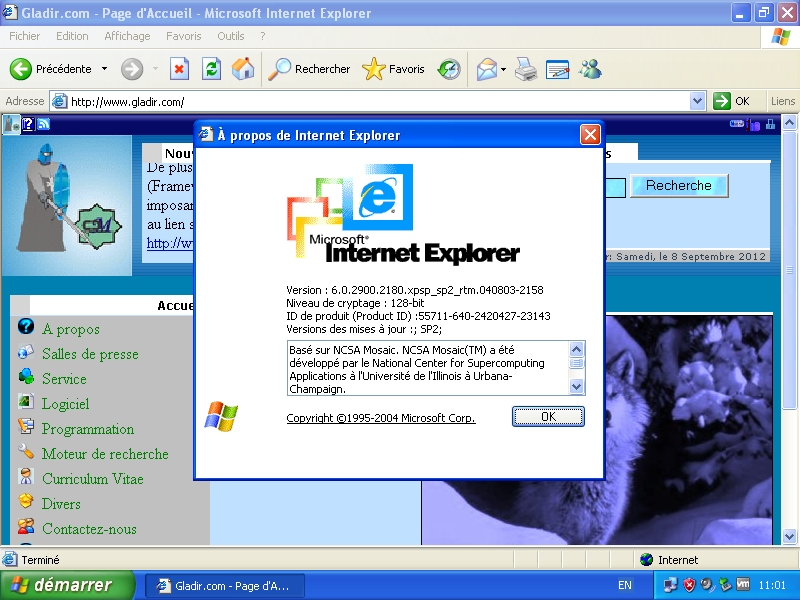800x600 pixels.
Task: Click the démarrer start button
Action: coord(67,585)
